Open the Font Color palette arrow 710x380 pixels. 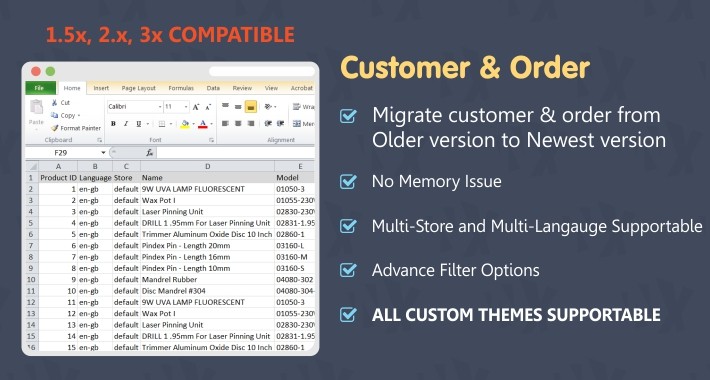click(211, 124)
